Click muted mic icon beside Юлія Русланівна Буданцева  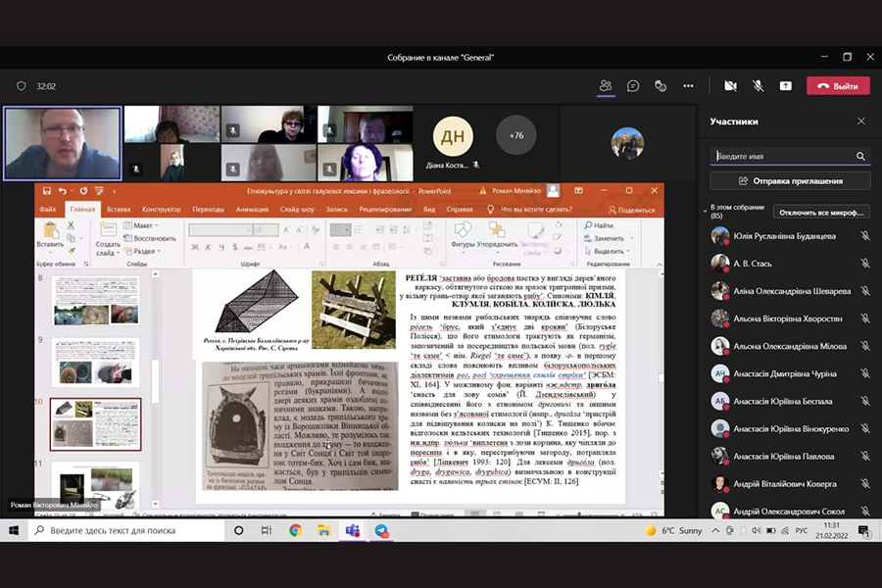864,236
